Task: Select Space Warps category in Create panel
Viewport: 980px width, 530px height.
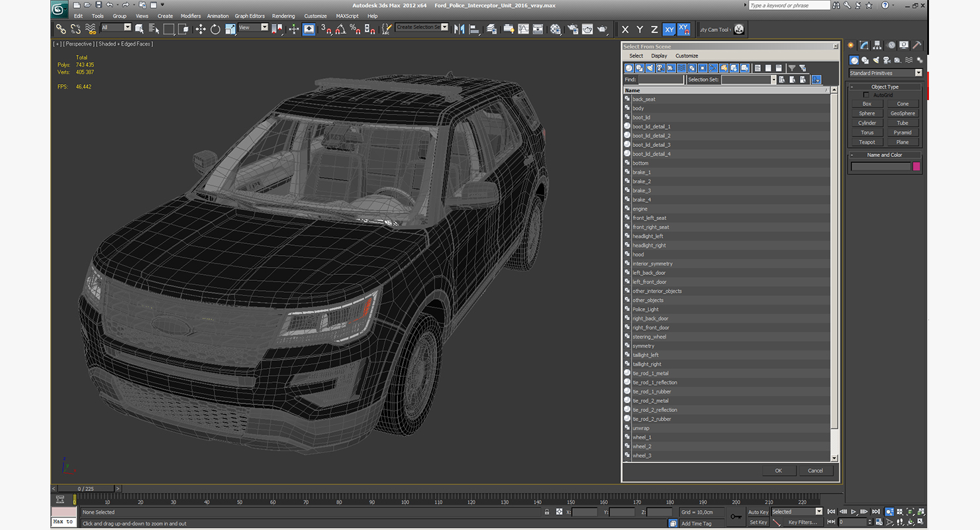Action: point(908,60)
